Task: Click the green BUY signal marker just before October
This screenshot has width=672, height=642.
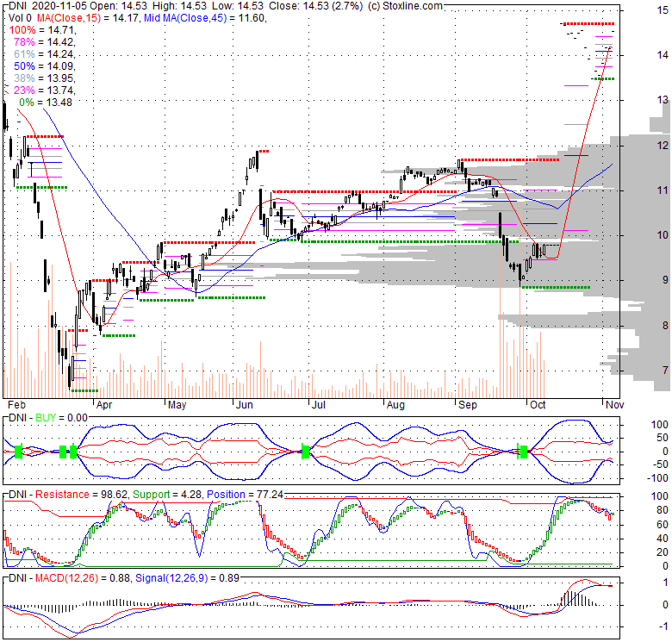Action: (x=524, y=452)
